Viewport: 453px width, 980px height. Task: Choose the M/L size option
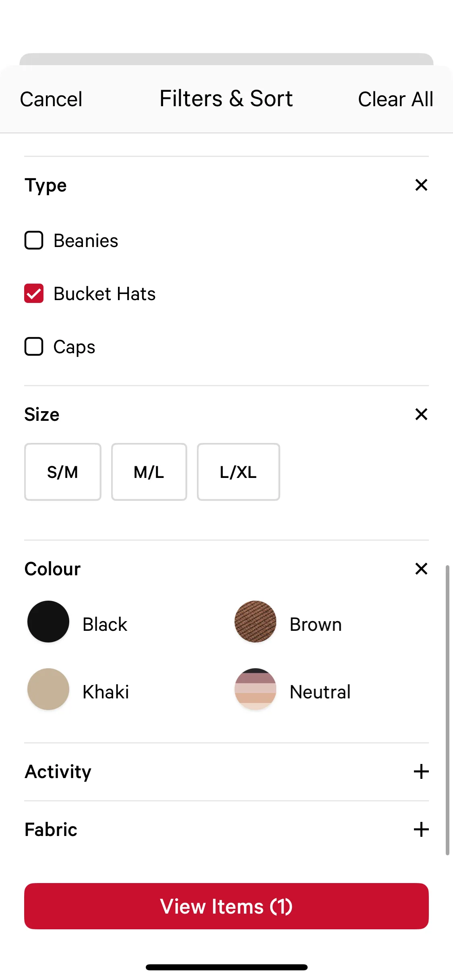click(x=149, y=472)
